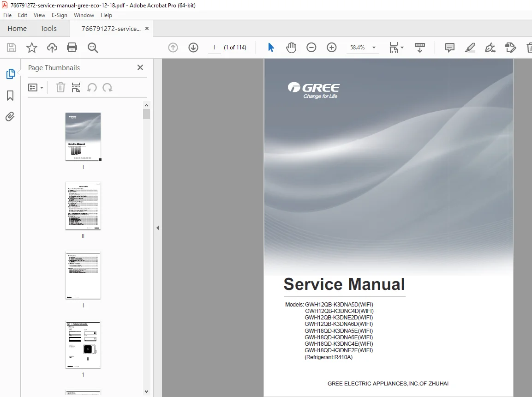Click the 58.4% zoom value field
Image resolution: width=532 pixels, height=397 pixels.
coord(357,48)
